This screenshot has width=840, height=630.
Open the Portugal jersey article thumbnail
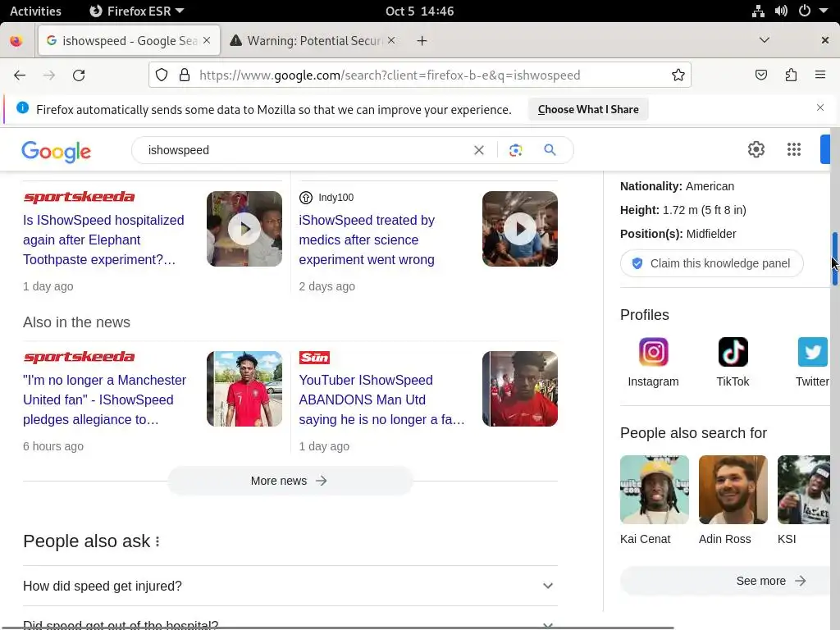(x=244, y=389)
